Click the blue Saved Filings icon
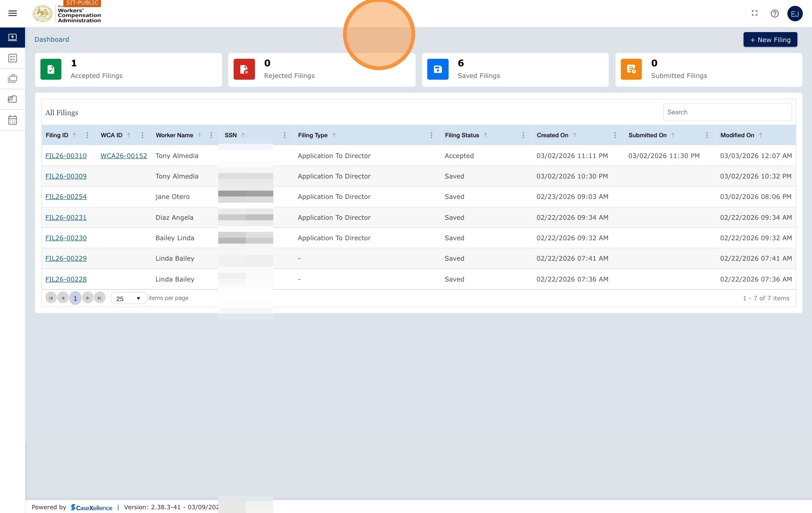The image size is (812, 513). point(438,69)
